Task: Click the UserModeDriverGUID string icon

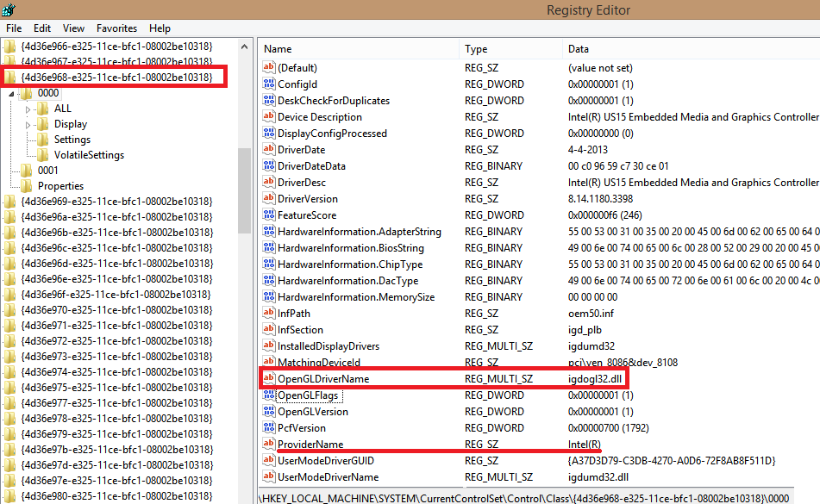Action: pyautogui.click(x=269, y=460)
